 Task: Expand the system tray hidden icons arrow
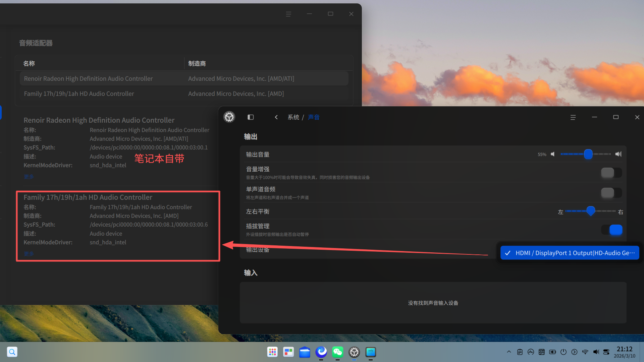pos(509,352)
